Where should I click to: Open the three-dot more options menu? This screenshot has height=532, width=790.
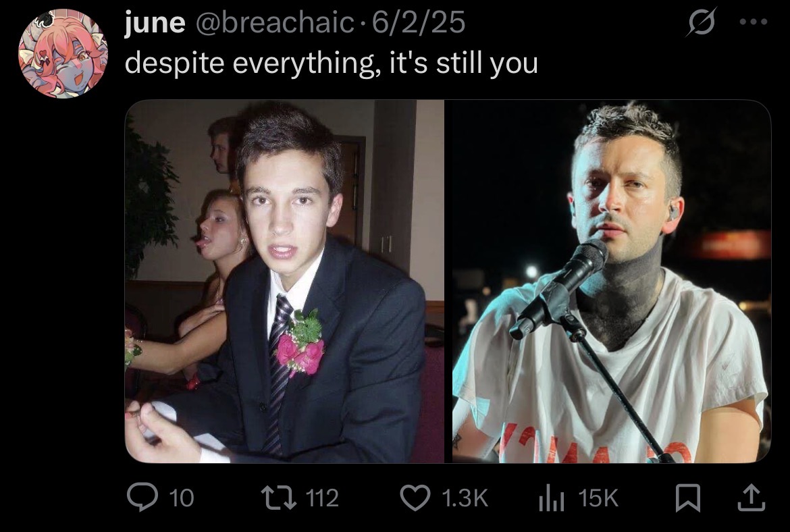tap(754, 22)
